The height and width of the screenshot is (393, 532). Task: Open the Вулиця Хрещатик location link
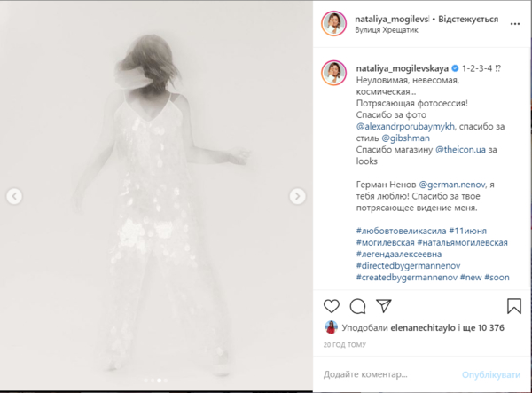pos(387,30)
